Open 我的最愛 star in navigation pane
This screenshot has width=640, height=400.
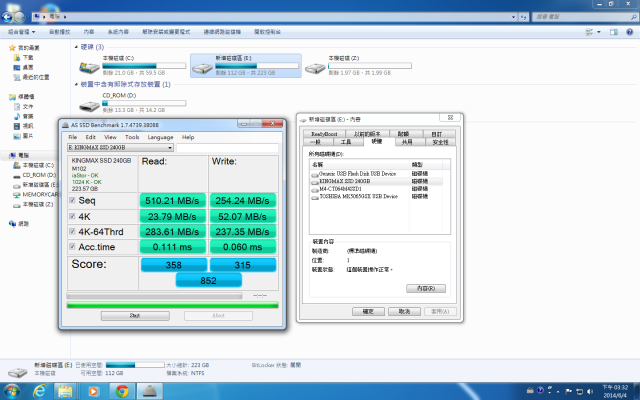(x=12, y=48)
